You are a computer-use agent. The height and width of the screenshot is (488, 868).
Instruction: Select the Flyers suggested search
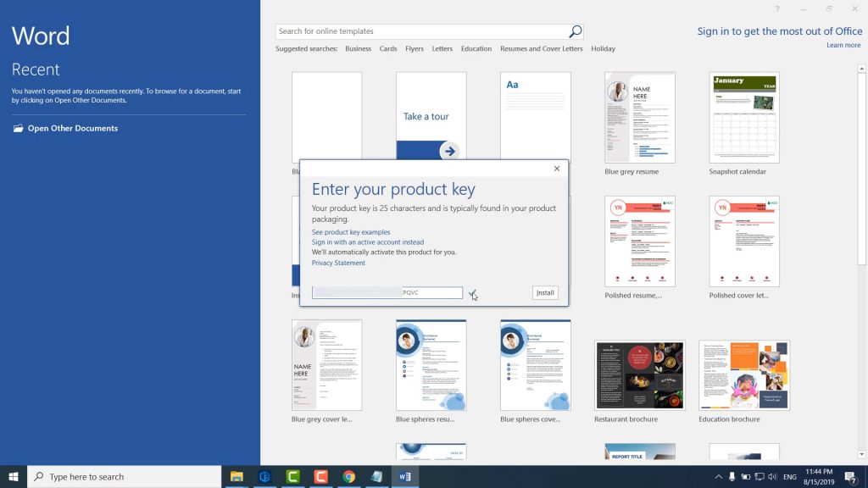pos(414,48)
